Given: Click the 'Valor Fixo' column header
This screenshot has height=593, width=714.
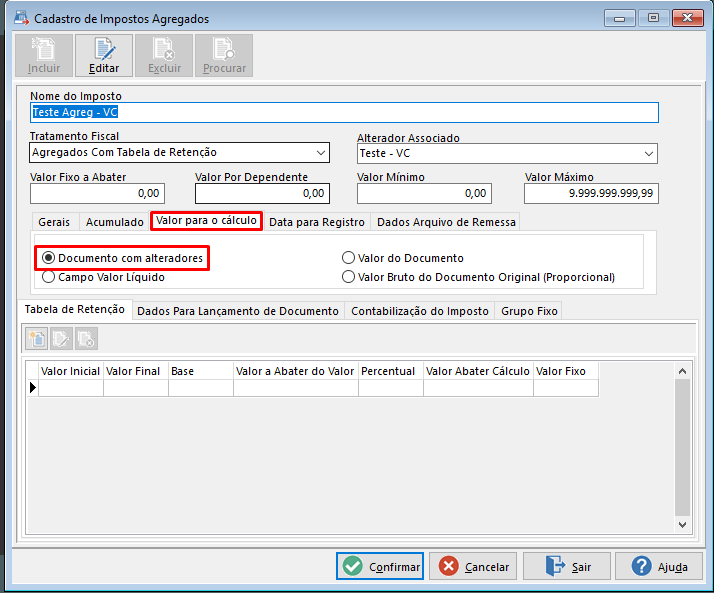Looking at the screenshot, I should pos(566,371).
